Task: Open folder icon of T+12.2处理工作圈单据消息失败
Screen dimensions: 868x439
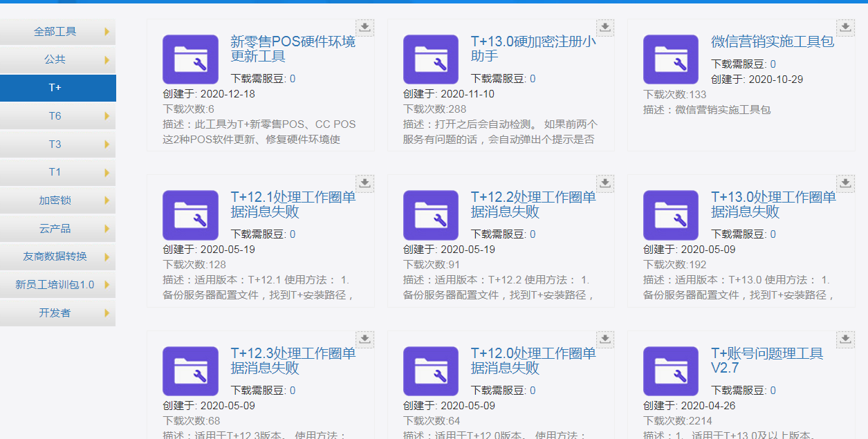Action: (x=431, y=215)
